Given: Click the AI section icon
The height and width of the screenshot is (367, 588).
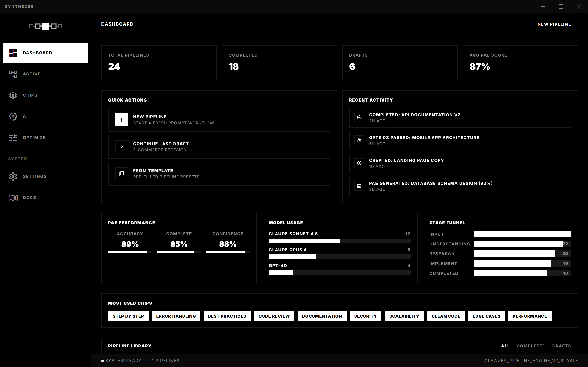Looking at the screenshot, I should click(13, 116).
